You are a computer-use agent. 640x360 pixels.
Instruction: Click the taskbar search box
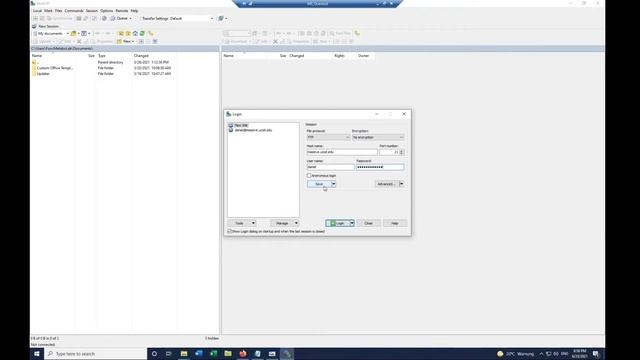[96, 354]
